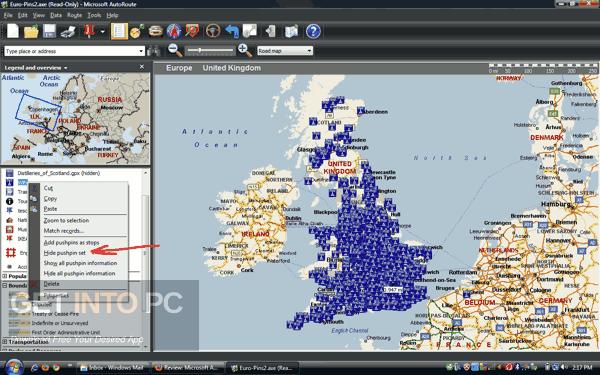
Task: Open a file with the folder icon
Action: (31, 31)
